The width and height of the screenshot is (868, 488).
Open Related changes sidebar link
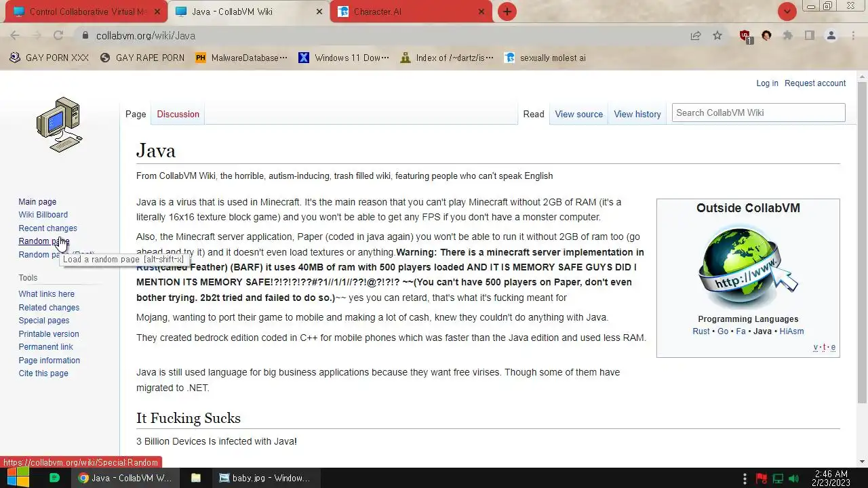(49, 308)
